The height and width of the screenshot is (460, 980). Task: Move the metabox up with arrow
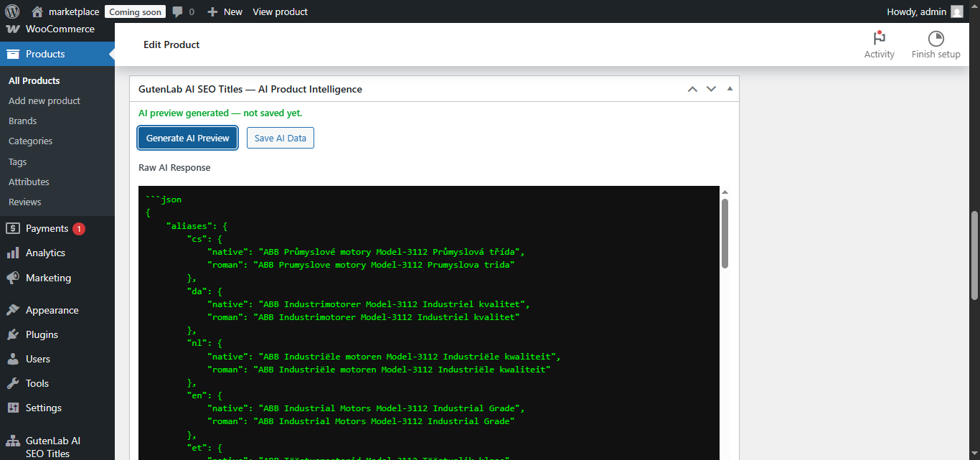coord(692,88)
